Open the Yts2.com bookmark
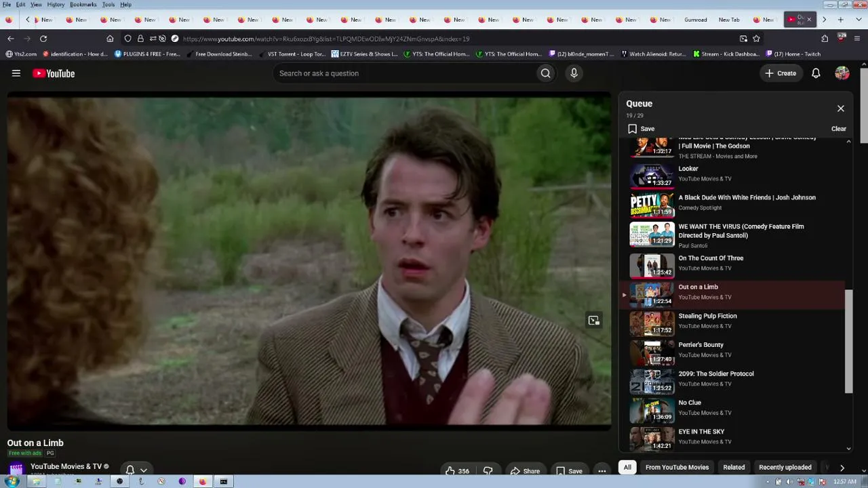This screenshot has width=868, height=488. pos(21,54)
